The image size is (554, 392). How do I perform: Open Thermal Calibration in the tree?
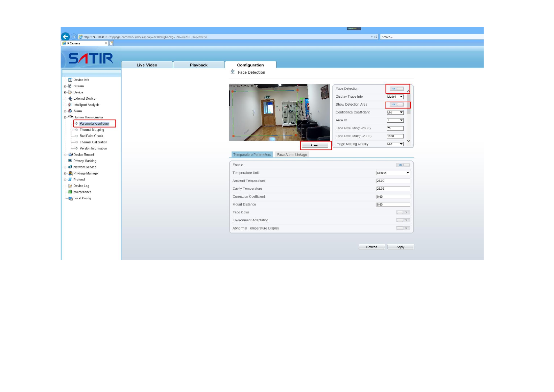(x=93, y=142)
